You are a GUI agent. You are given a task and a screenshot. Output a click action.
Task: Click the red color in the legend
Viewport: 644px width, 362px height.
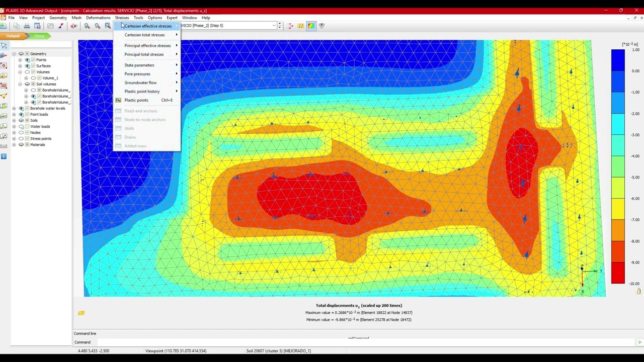coord(618,273)
